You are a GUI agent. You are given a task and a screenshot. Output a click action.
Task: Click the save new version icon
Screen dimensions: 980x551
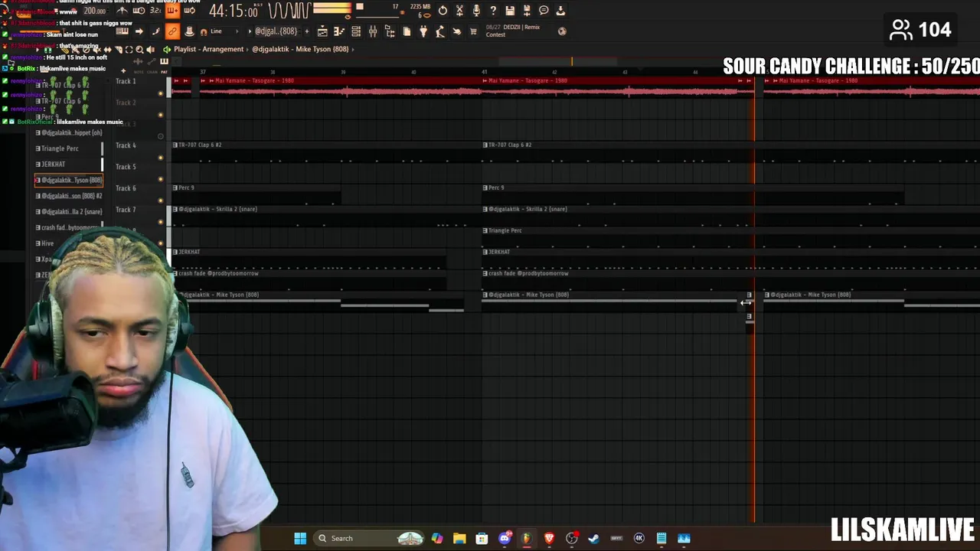pos(527,11)
